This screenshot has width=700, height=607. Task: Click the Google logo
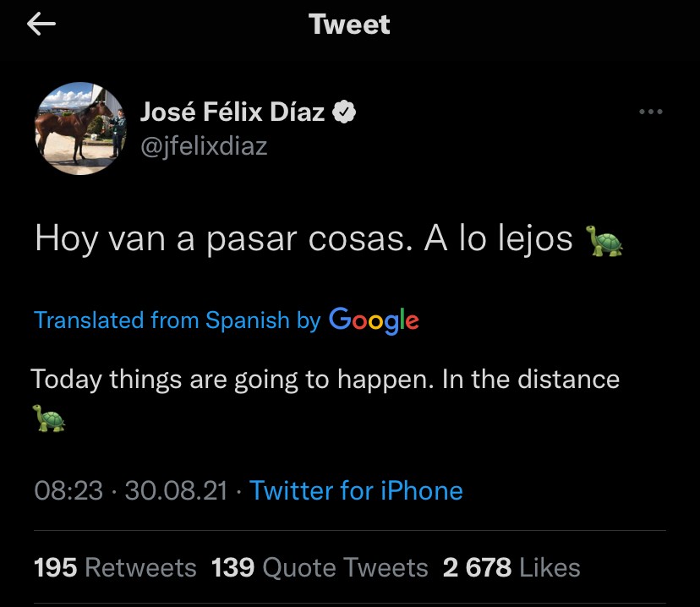(374, 320)
